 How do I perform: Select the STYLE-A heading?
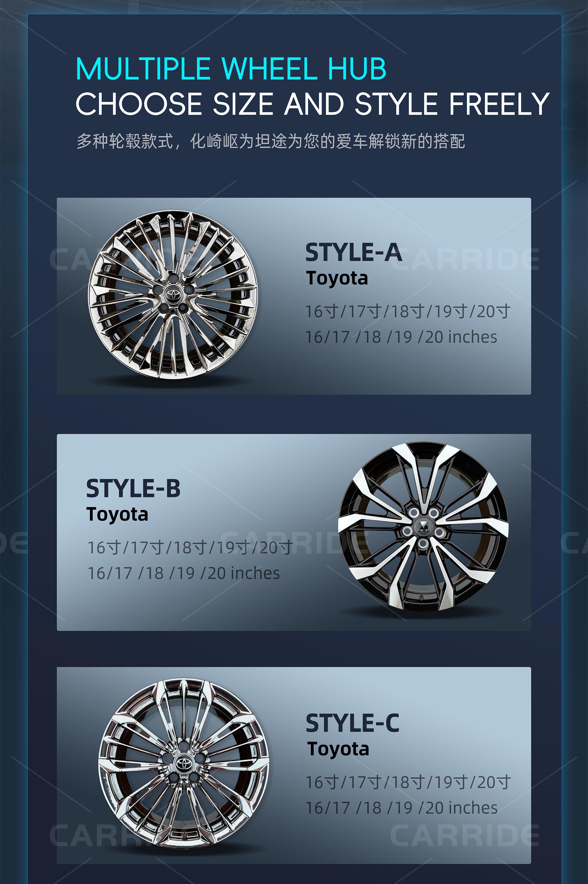point(354,252)
